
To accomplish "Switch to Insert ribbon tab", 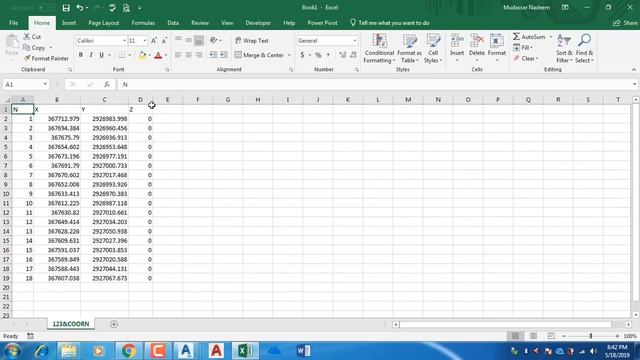I will tap(69, 23).
